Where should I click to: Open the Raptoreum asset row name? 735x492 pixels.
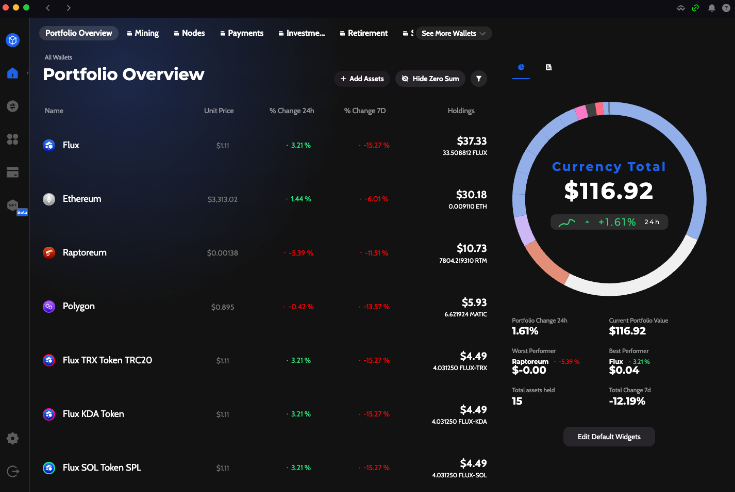click(x=84, y=253)
